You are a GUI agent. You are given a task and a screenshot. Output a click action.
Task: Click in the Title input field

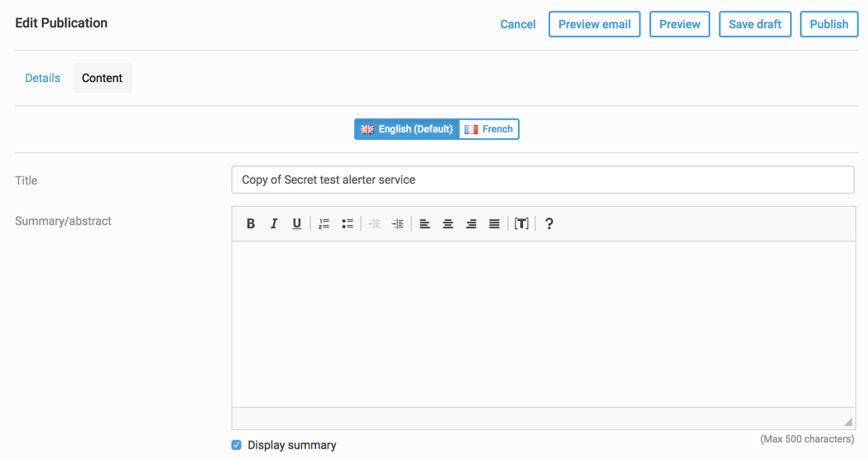click(x=543, y=180)
